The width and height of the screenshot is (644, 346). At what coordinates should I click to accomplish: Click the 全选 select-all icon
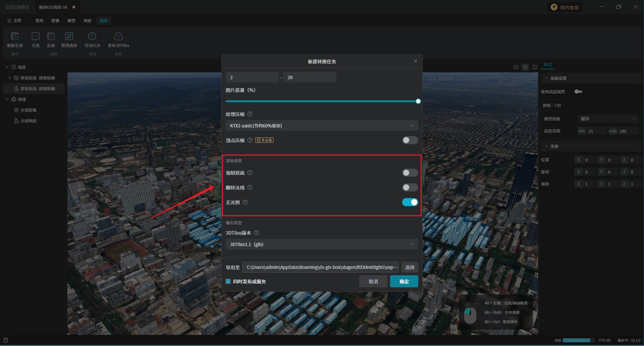[36, 37]
